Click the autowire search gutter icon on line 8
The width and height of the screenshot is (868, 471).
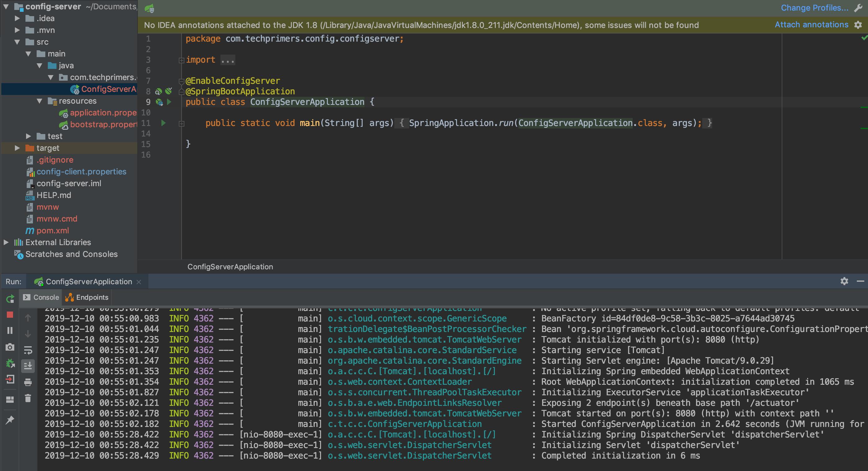click(158, 91)
